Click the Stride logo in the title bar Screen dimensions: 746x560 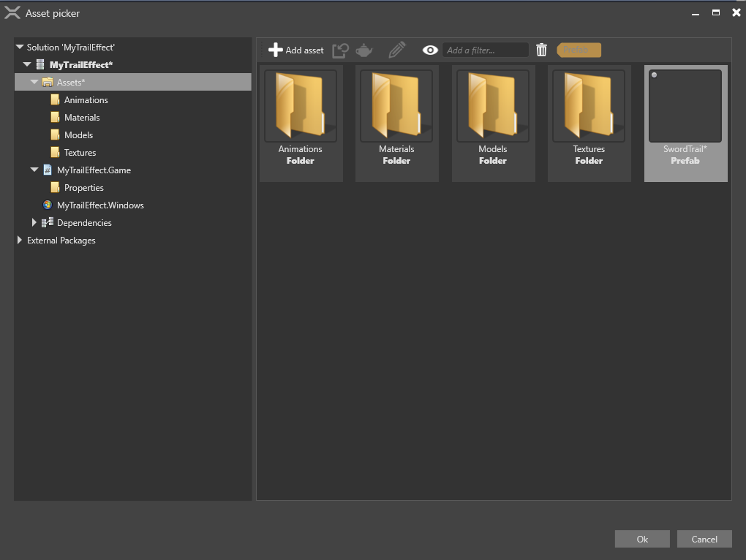[x=12, y=12]
